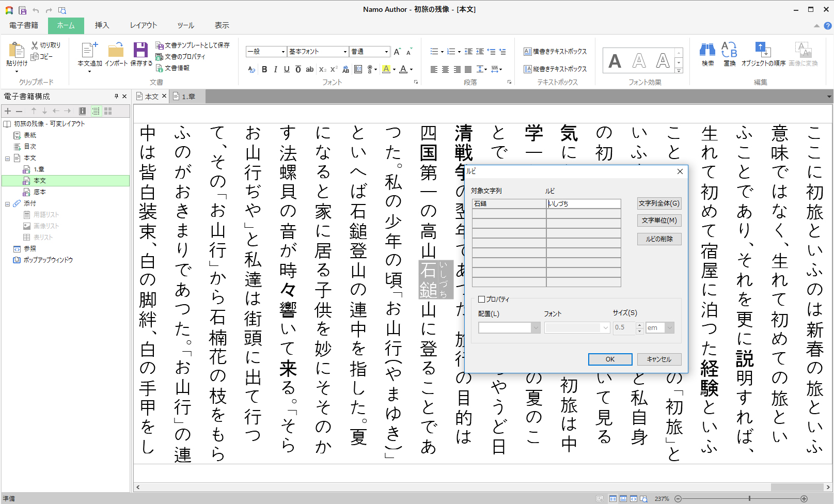Click the 保存する (Save) floppy disk icon
Viewport: 834px width, 504px height.
[140, 50]
